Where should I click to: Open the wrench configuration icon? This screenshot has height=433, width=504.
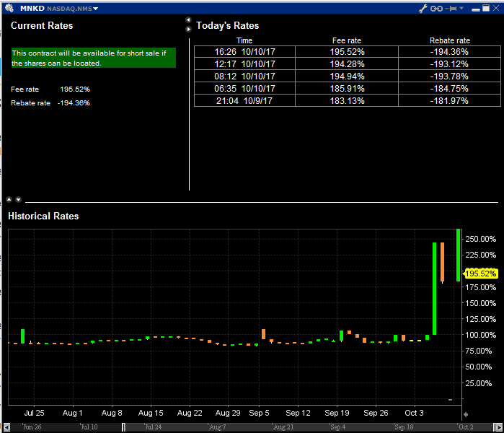click(x=423, y=9)
